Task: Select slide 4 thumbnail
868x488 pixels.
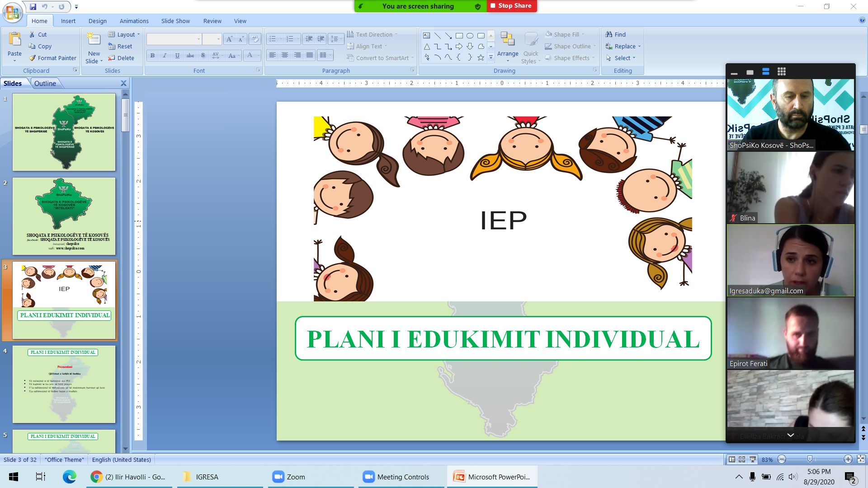Action: coord(64,384)
